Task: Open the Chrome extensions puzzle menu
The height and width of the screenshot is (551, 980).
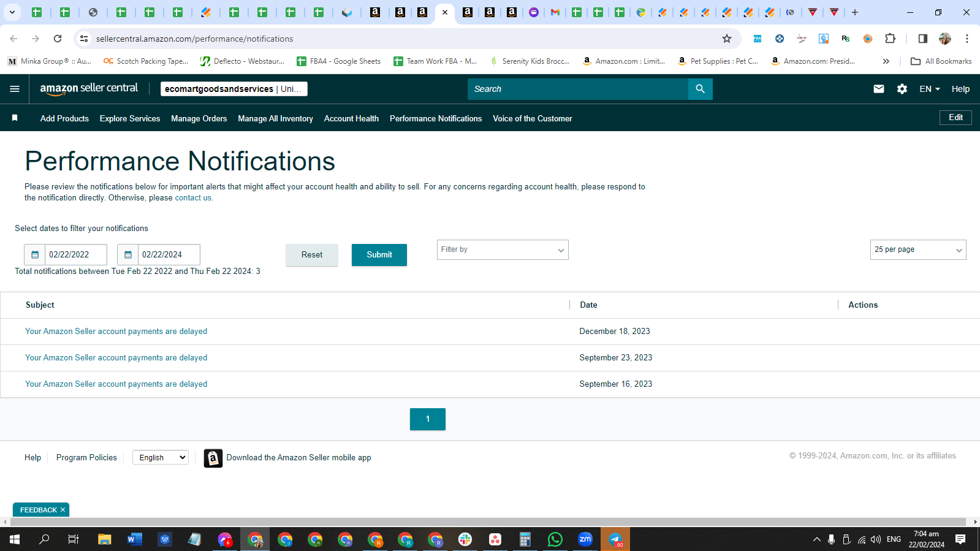Action: 891,39
